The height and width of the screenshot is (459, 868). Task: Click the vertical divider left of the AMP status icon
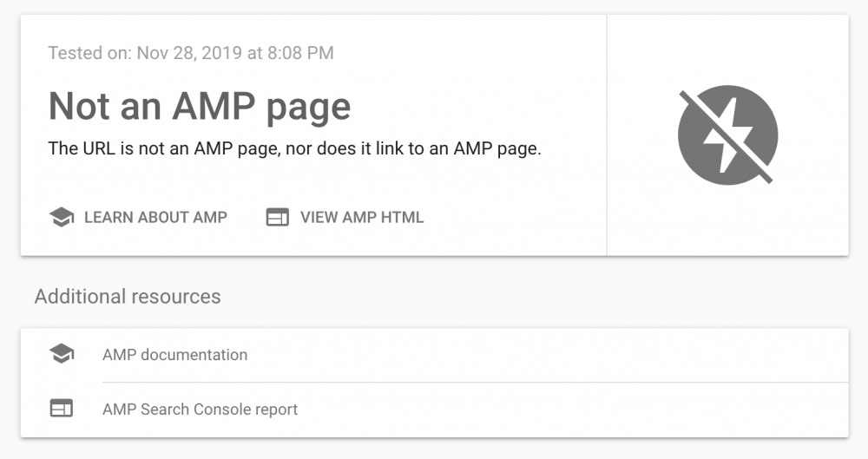(x=607, y=135)
